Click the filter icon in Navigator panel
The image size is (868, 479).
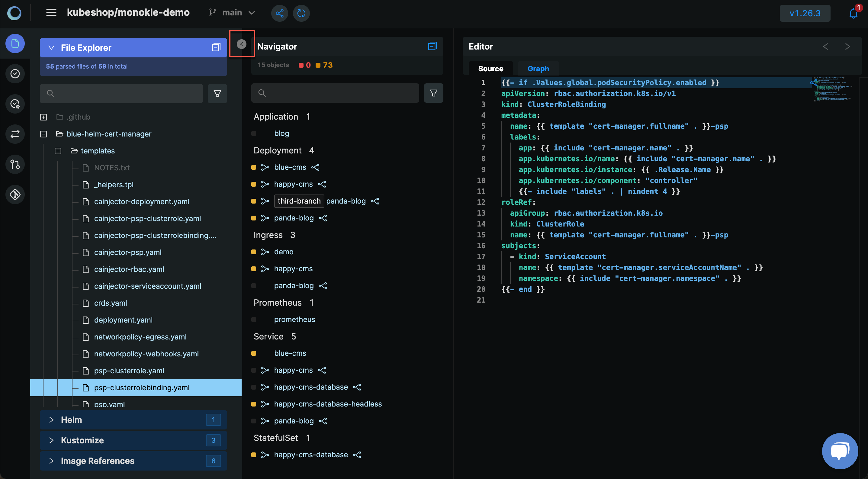tap(433, 93)
